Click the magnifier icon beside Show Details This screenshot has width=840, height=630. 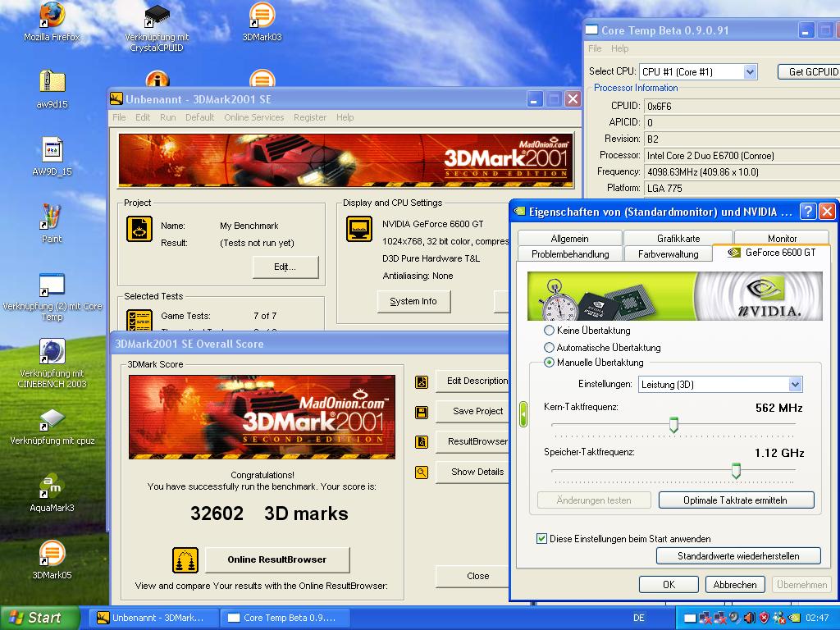[x=422, y=472]
